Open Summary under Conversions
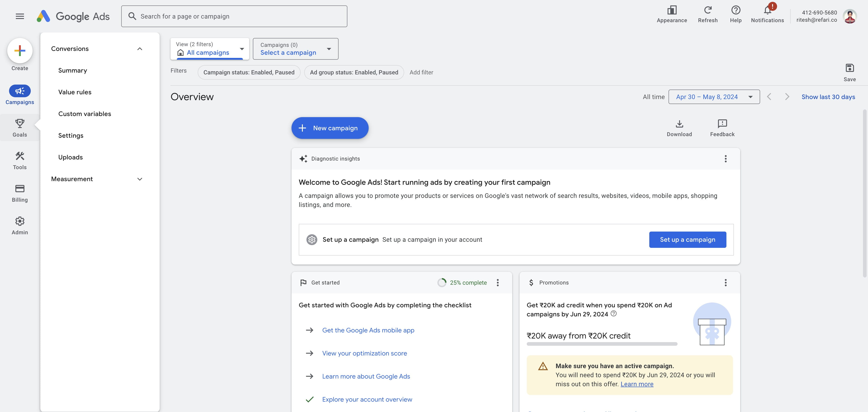 [72, 70]
